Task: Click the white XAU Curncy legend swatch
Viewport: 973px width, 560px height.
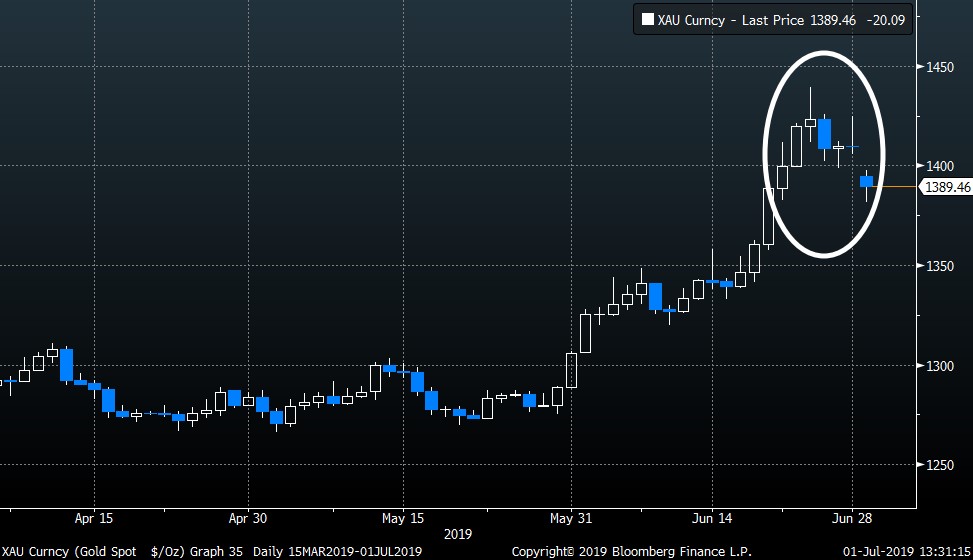Action: coord(647,19)
